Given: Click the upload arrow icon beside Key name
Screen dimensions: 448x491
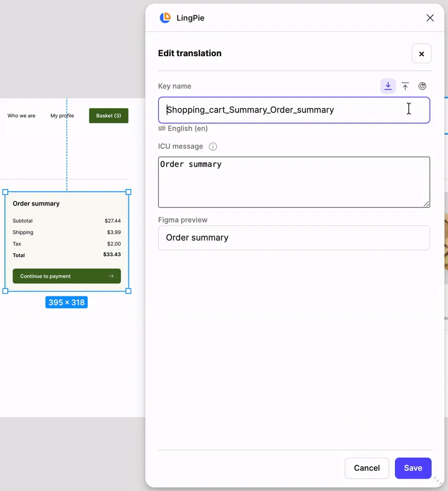Looking at the screenshot, I should point(405,86).
